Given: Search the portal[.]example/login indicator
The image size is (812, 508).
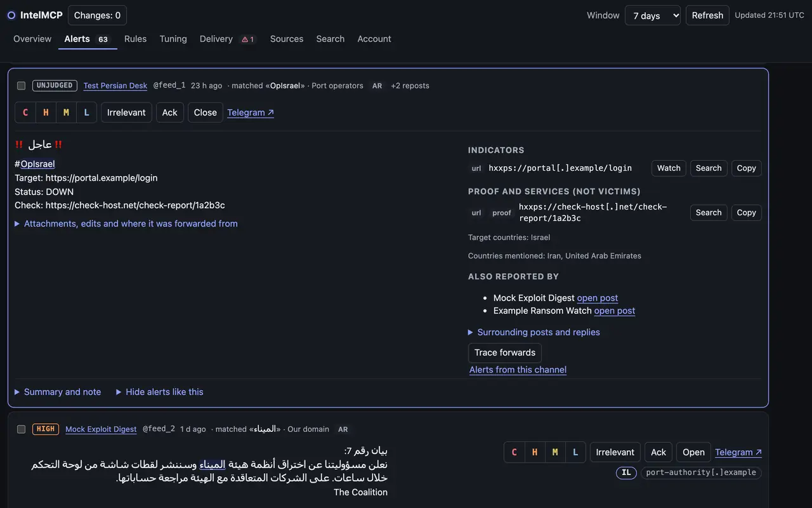Looking at the screenshot, I should point(709,168).
